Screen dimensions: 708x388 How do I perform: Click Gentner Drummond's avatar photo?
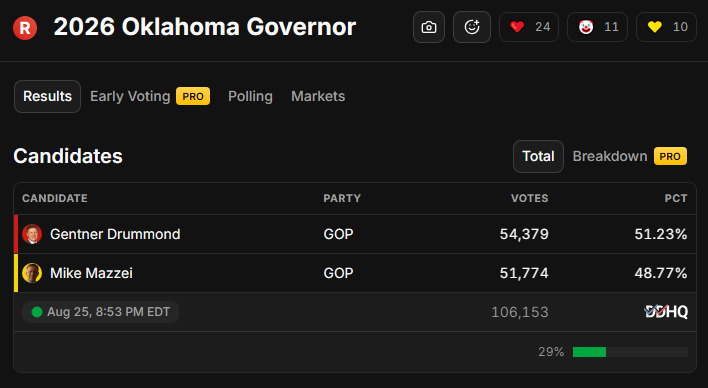32,234
